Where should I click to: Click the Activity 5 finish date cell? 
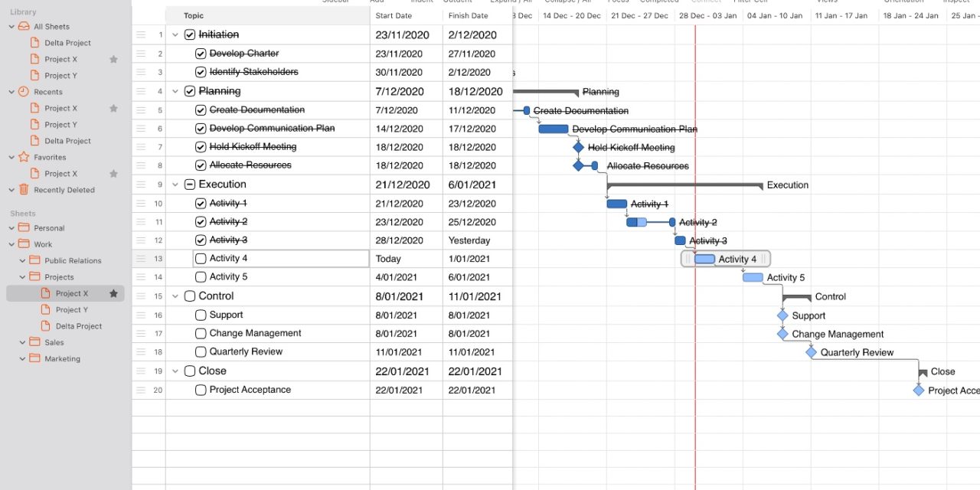pyautogui.click(x=468, y=277)
